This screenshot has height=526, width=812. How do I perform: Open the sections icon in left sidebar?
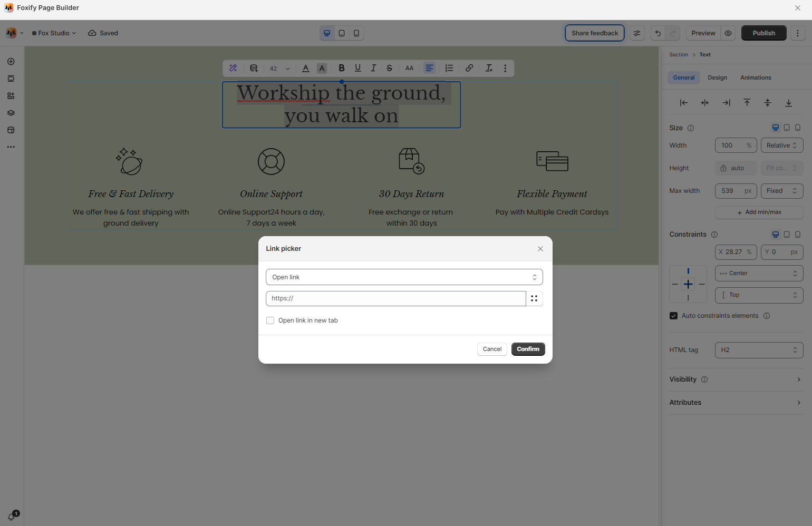click(11, 79)
